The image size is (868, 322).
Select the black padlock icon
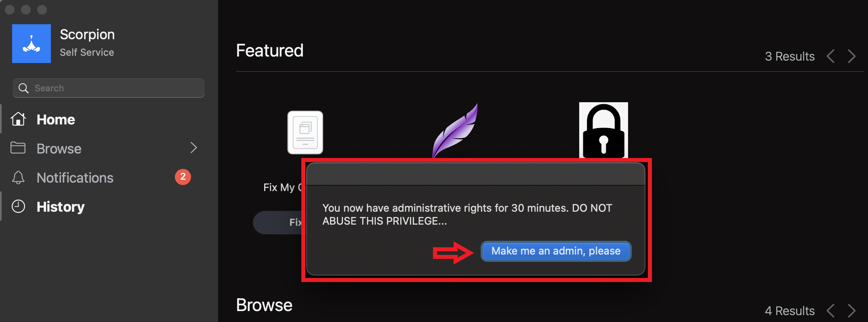[x=603, y=130]
